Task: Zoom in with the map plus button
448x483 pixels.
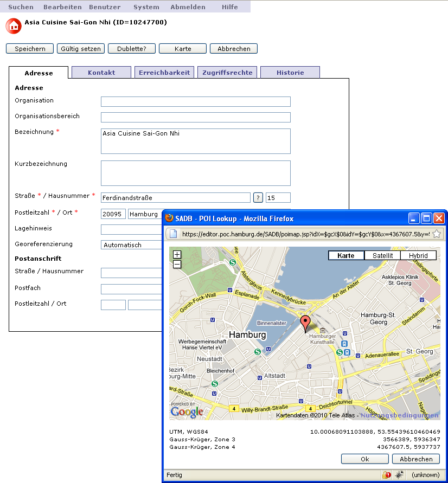Action: point(177,254)
